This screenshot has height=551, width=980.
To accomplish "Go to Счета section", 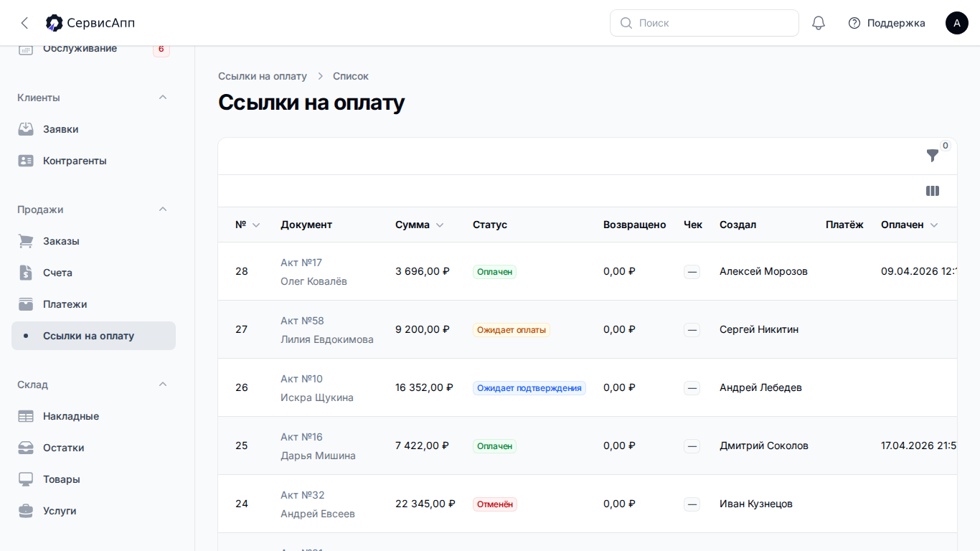I will point(93,273).
